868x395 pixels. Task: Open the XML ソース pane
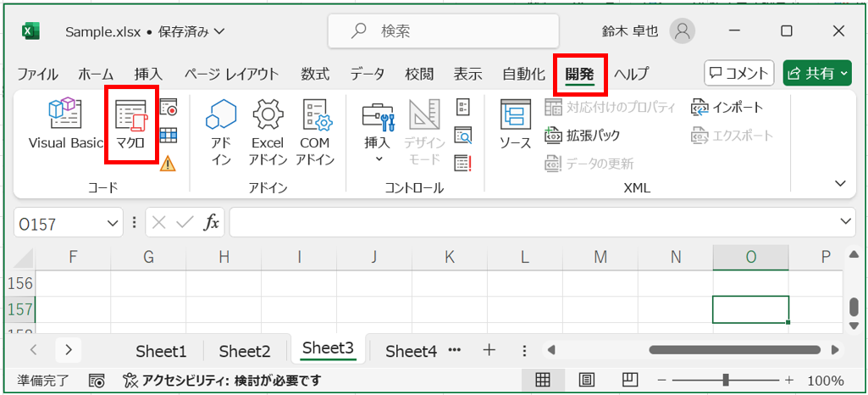tap(516, 125)
